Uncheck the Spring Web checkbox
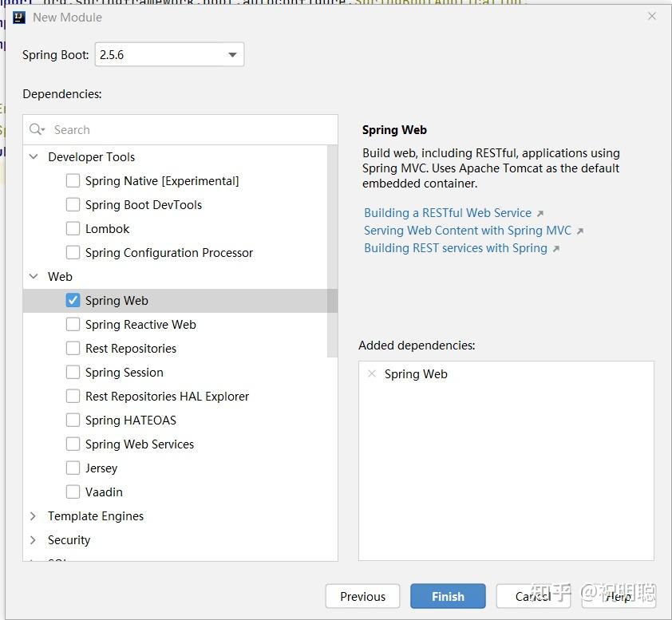Image resolution: width=672 pixels, height=620 pixels. point(73,300)
